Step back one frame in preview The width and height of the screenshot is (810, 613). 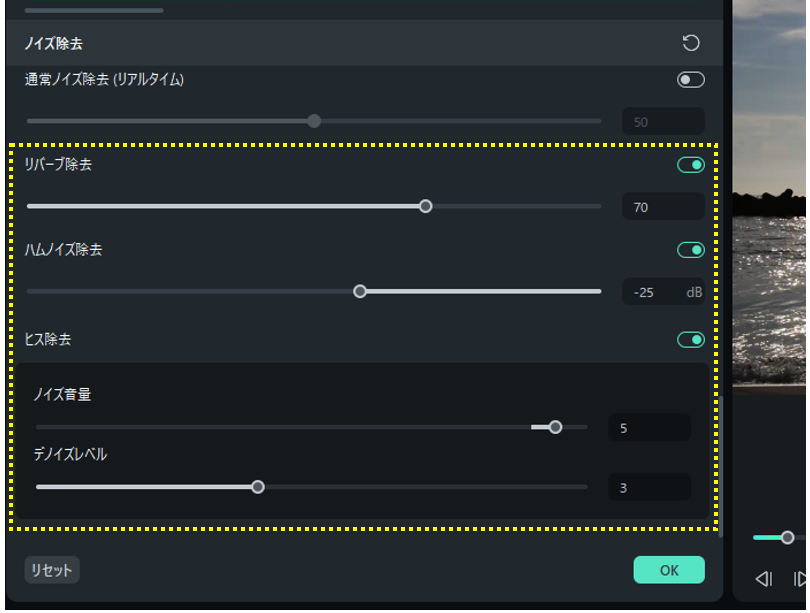point(764,579)
